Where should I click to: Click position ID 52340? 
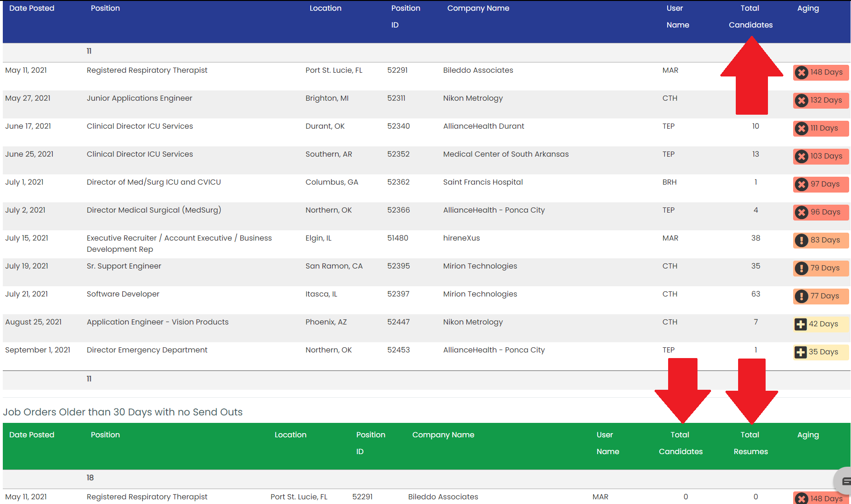[398, 126]
